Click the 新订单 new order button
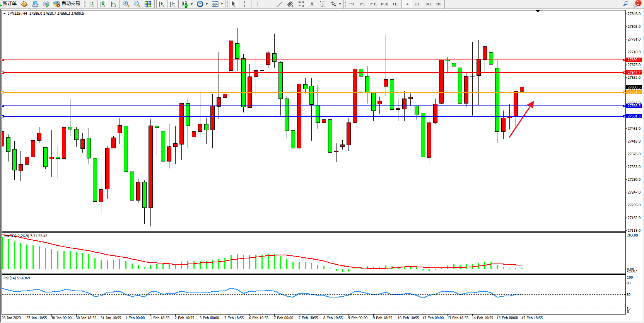 10,4
